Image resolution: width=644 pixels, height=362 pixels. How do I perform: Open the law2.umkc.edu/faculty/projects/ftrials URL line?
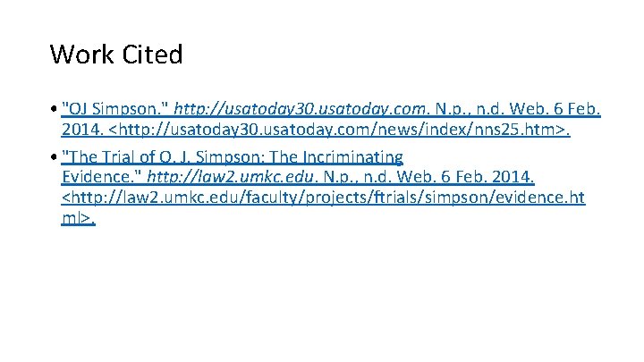(323, 198)
